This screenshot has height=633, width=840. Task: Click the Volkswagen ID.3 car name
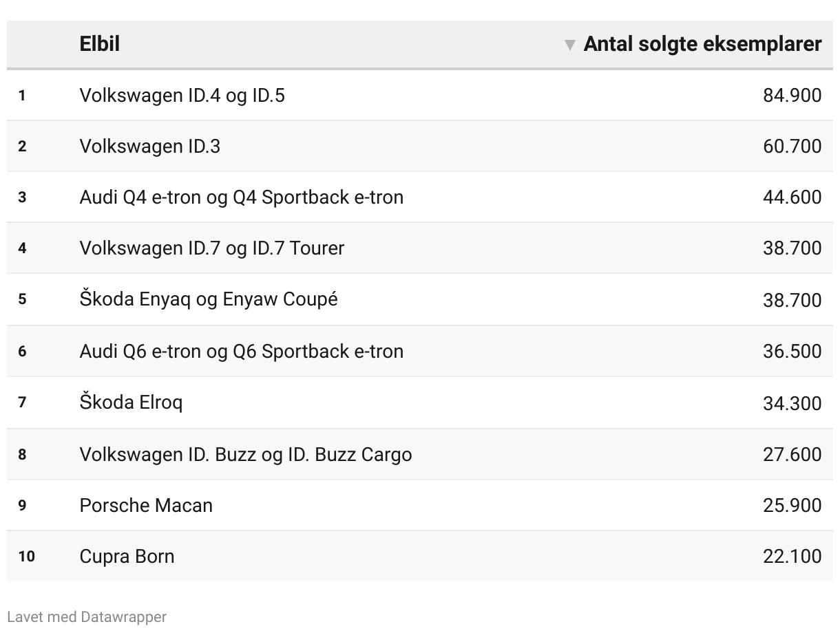pos(150,146)
